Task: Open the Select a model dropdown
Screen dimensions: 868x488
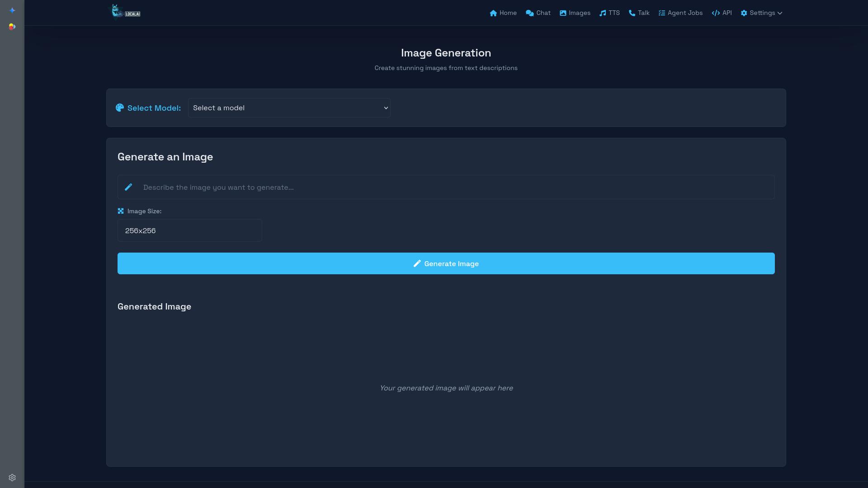Action: click(289, 108)
